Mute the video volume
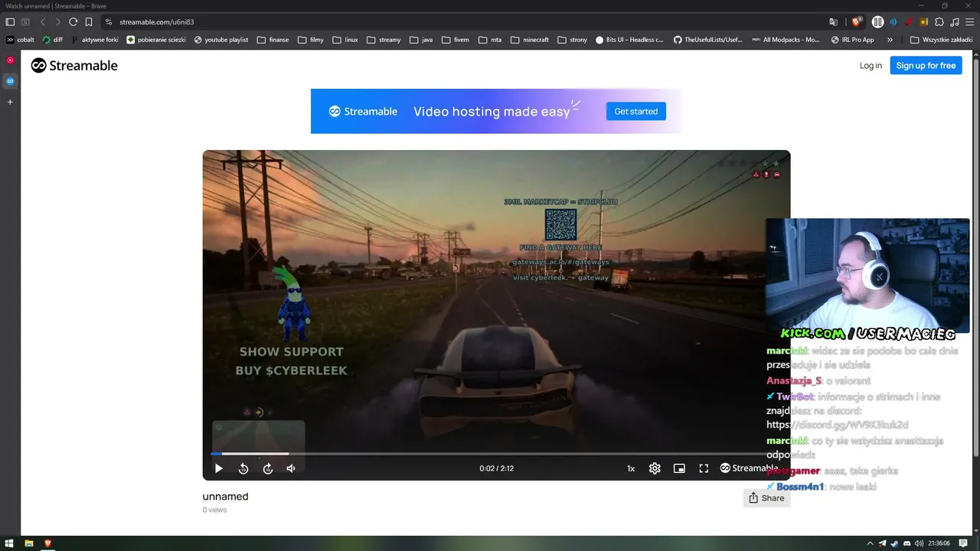This screenshot has height=551, width=980. tap(291, 468)
